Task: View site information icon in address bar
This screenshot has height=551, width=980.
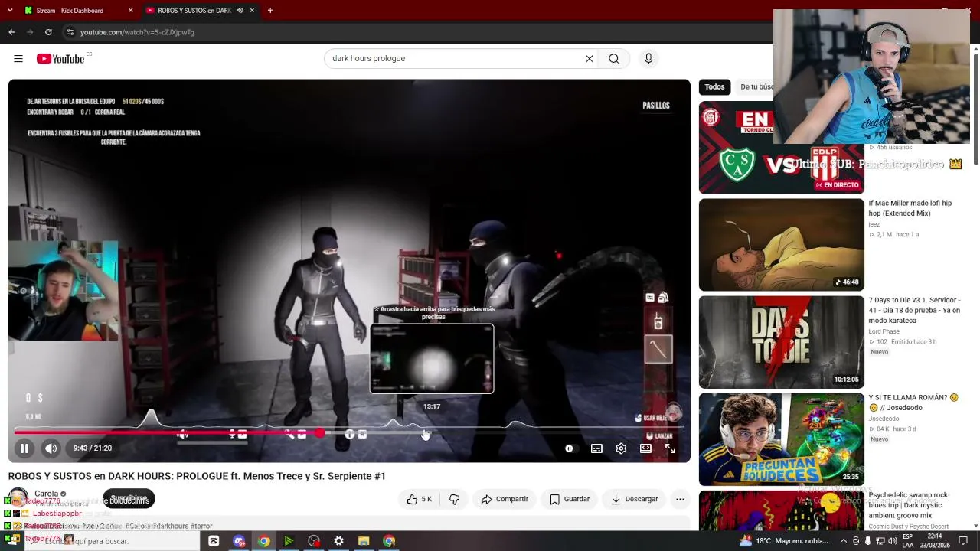Action: (x=70, y=32)
